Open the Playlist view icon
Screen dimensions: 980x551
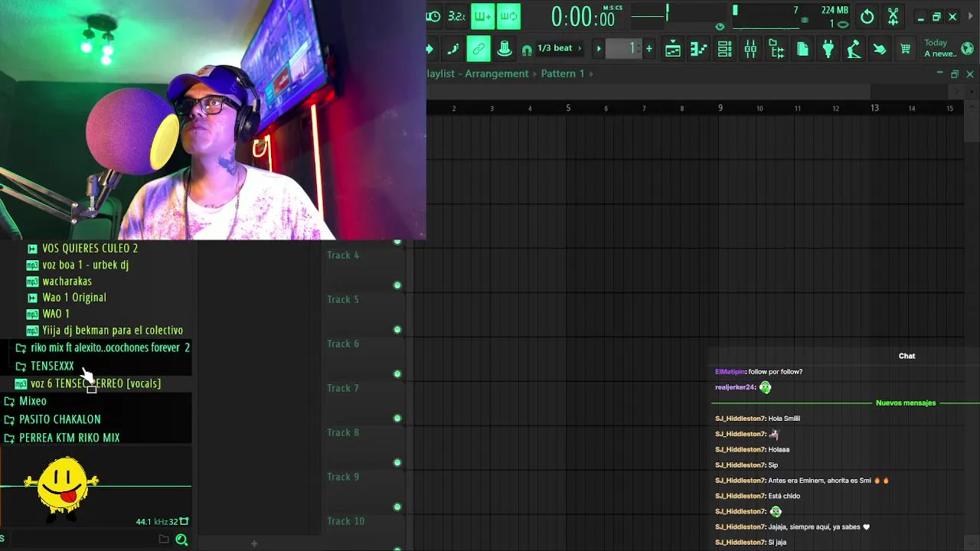(x=673, y=50)
